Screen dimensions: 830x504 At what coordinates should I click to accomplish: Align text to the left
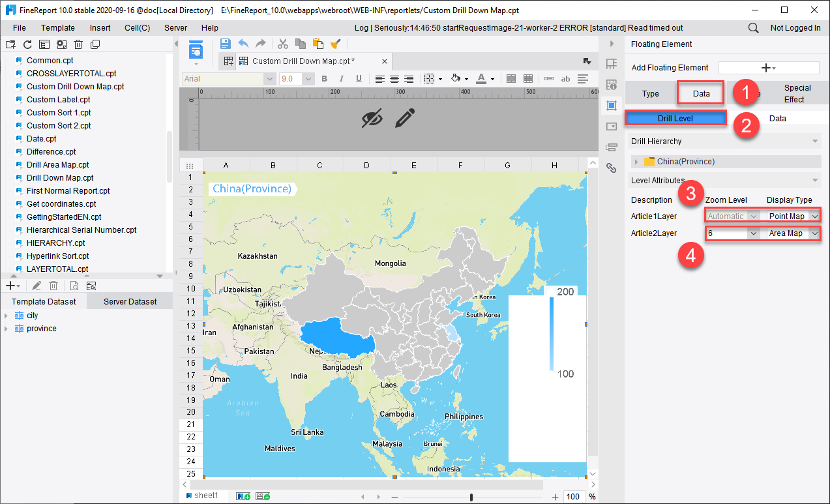point(380,79)
